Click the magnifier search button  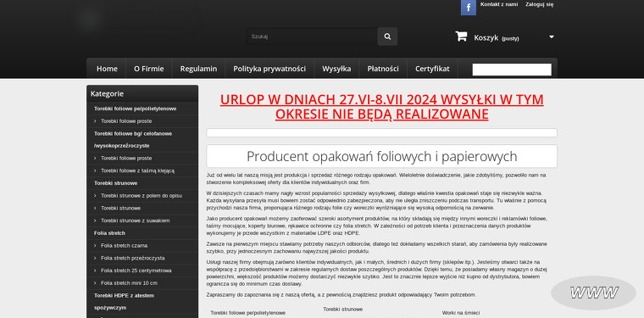point(387,36)
